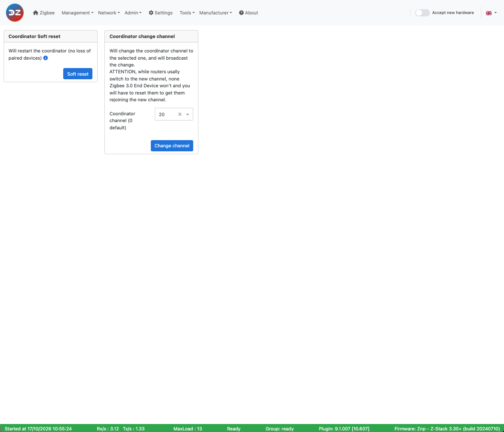This screenshot has width=504, height=432.
Task: Click the Soft reset button
Action: (x=78, y=74)
